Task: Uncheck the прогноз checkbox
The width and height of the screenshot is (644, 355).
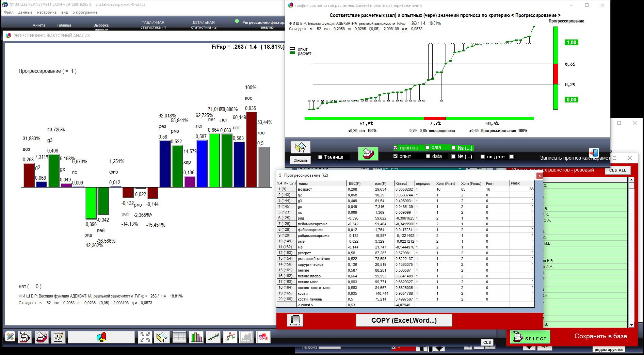Action: (396, 148)
